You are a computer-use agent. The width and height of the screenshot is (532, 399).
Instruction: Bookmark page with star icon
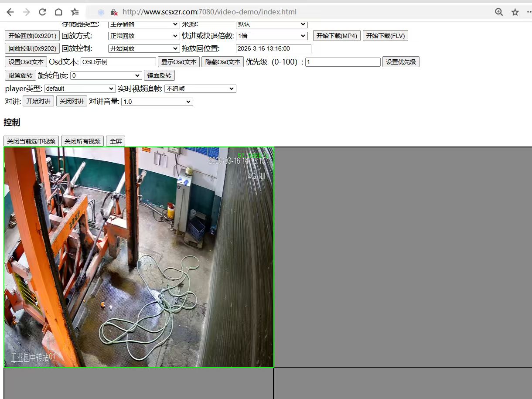tap(515, 12)
